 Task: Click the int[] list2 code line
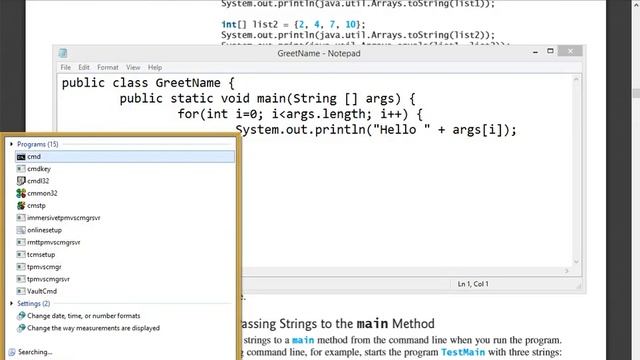(293, 24)
